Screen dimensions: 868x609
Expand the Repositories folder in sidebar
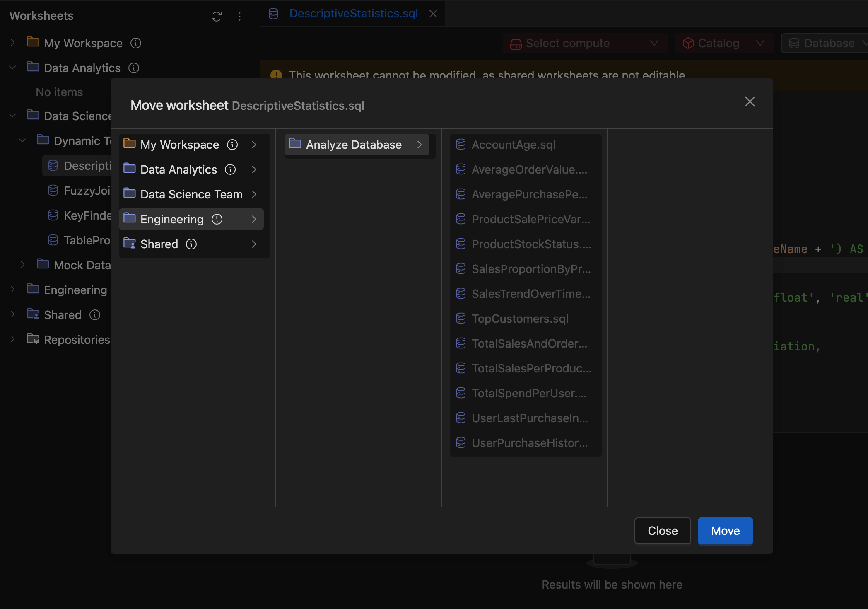(x=13, y=339)
